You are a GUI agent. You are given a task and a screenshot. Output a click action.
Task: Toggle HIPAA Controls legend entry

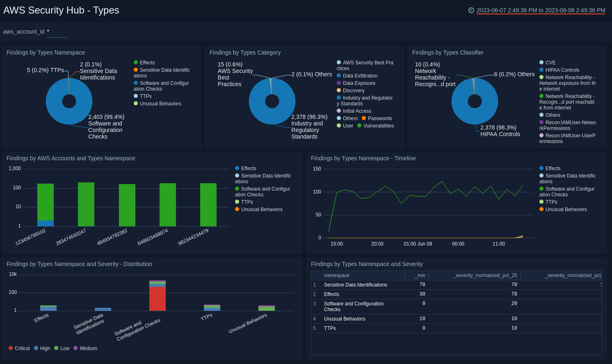coord(559,70)
